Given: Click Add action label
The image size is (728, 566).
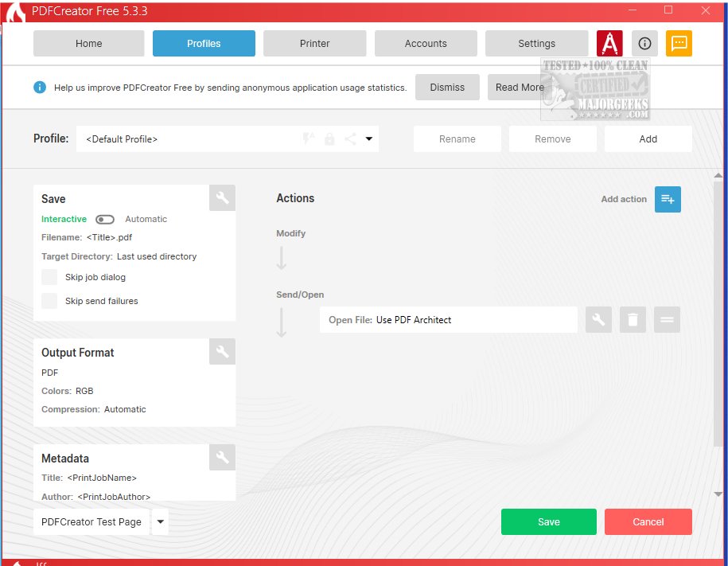Looking at the screenshot, I should click(x=624, y=199).
